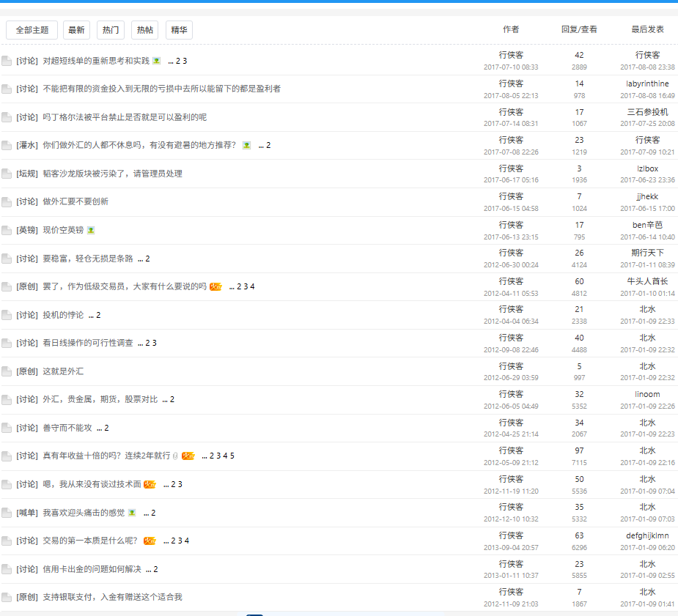Screen dimensions: 678x616
Task: Open thread 投机的悖论
Action: [63, 315]
